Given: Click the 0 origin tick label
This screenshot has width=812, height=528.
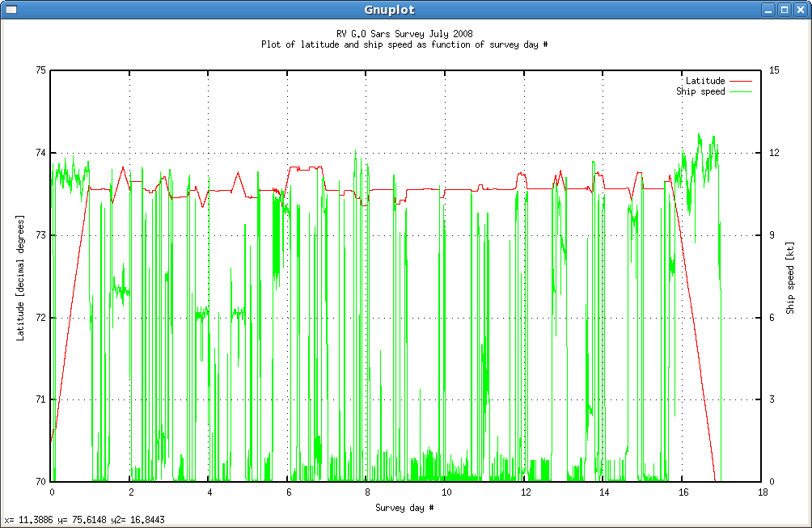Looking at the screenshot, I should [52, 491].
